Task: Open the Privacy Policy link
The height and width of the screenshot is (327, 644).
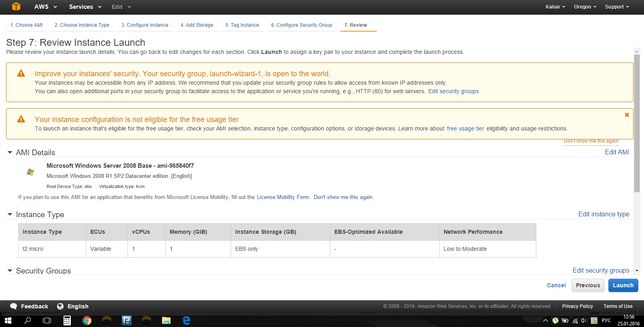Action: point(577,306)
